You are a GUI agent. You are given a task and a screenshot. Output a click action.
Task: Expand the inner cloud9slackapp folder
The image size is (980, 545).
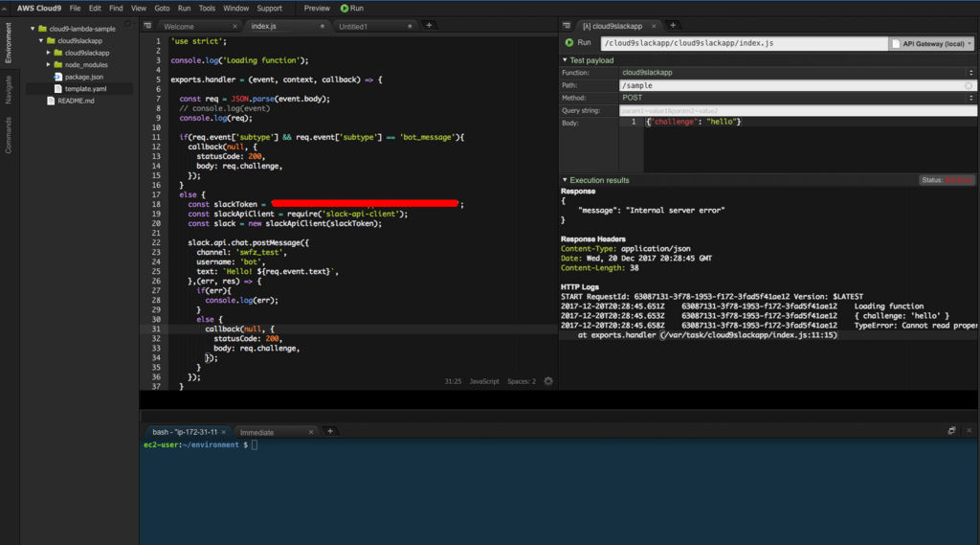pyautogui.click(x=49, y=53)
